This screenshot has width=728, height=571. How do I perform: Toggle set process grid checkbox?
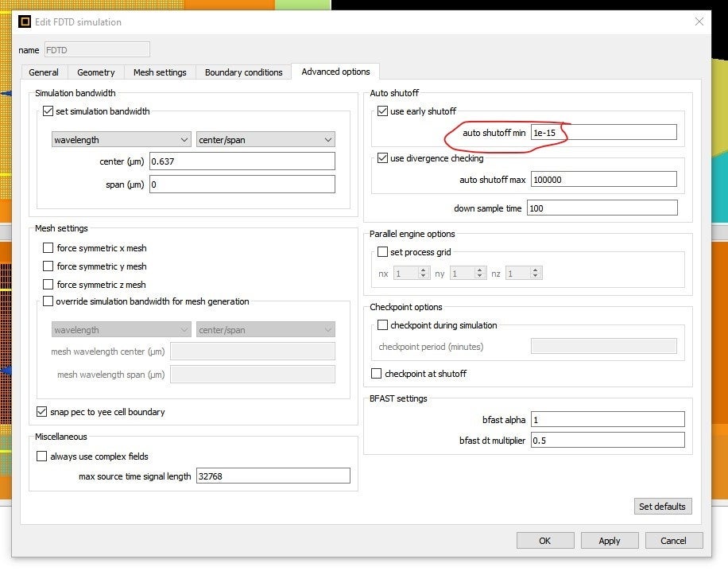[x=383, y=252]
